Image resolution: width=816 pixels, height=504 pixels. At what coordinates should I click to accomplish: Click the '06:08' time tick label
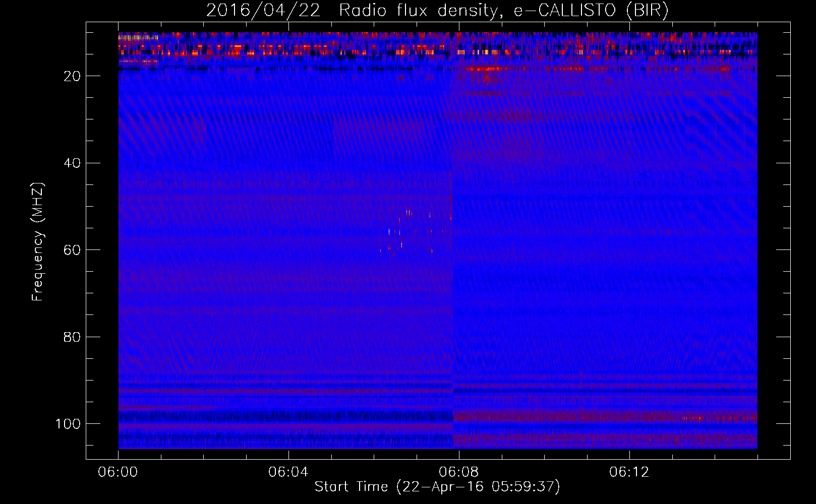point(459,472)
